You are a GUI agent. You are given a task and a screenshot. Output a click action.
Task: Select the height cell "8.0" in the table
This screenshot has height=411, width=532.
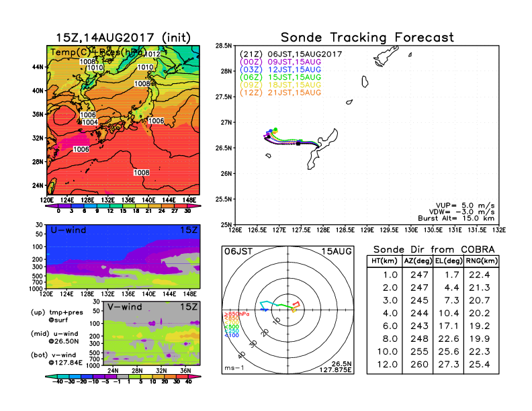coord(390,338)
